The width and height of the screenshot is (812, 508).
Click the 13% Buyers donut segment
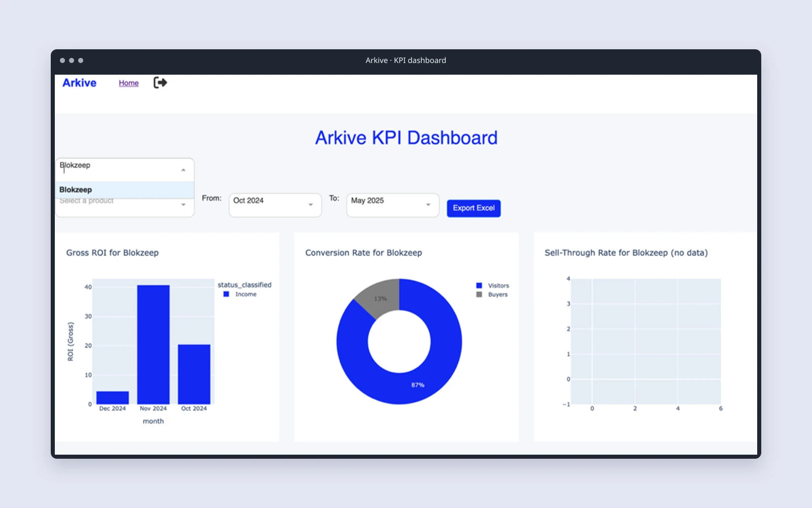tap(380, 298)
